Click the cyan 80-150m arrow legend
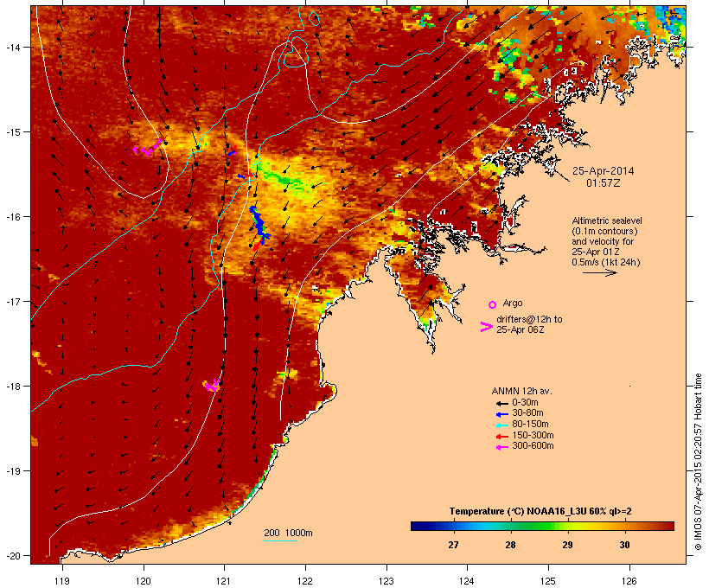709x588 pixels. (x=501, y=425)
